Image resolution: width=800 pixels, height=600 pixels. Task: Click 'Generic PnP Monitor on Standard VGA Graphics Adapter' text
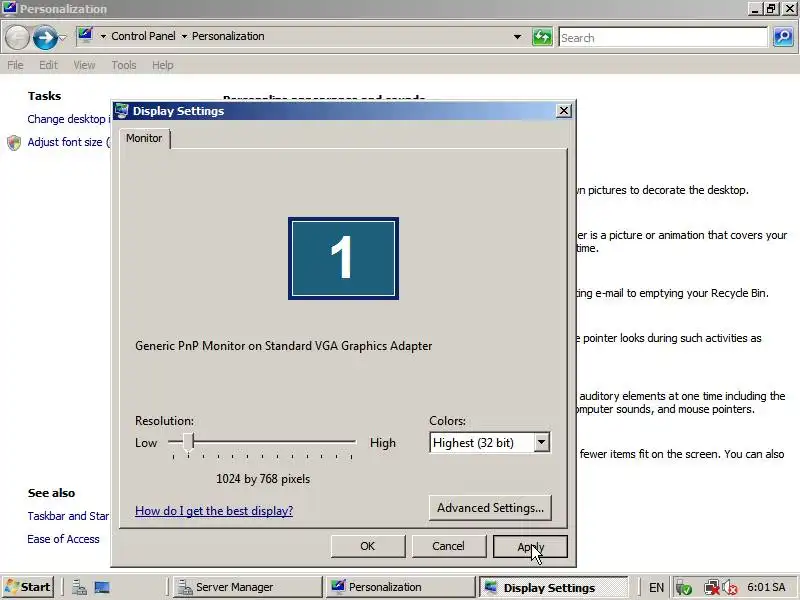pos(284,346)
